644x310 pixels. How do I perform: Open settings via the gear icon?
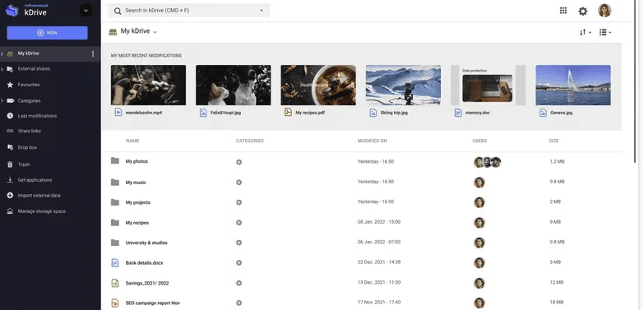[x=583, y=11]
